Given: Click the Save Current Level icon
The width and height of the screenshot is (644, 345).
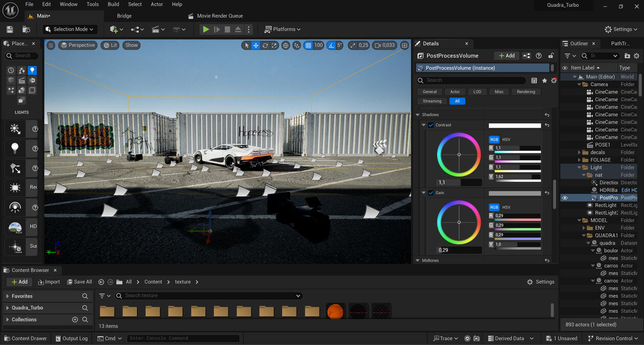Looking at the screenshot, I should click(x=9, y=29).
